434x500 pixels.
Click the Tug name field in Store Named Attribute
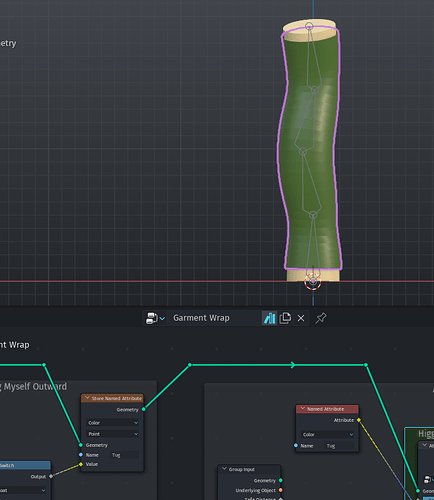(124, 455)
